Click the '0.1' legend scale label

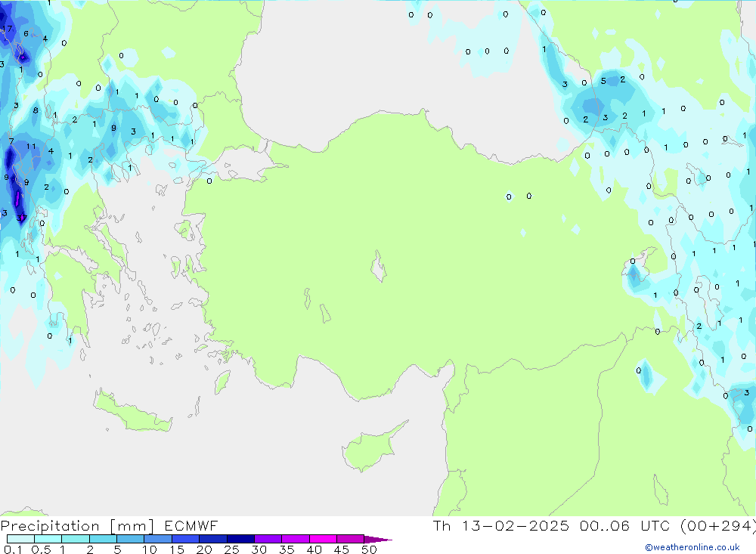click(13, 549)
